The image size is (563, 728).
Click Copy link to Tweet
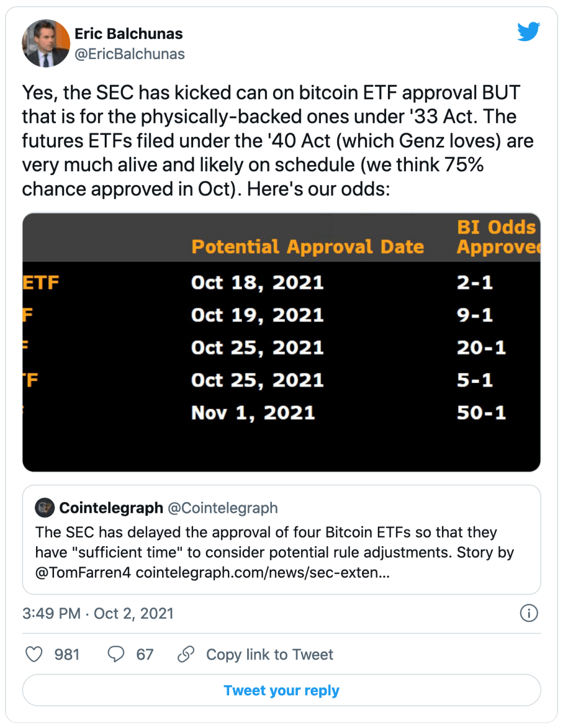pos(270,654)
